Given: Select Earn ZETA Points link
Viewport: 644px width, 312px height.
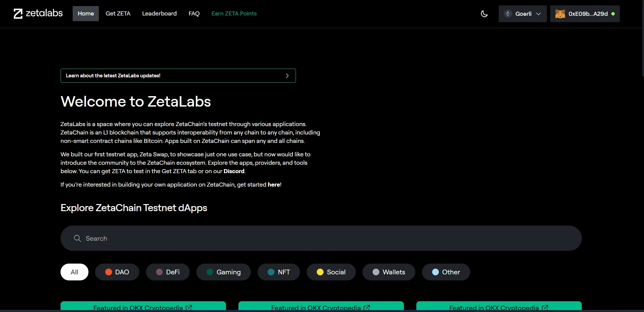Looking at the screenshot, I should click(234, 13).
